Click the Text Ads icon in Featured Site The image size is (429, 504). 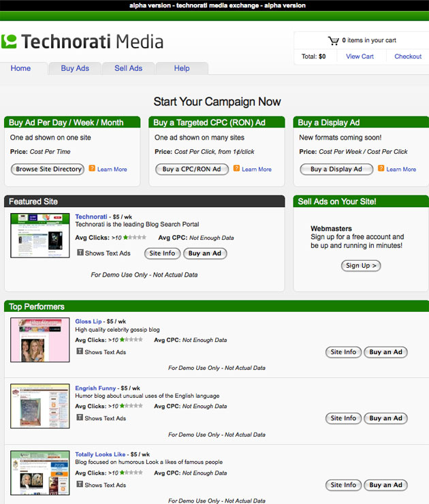pyautogui.click(x=80, y=253)
